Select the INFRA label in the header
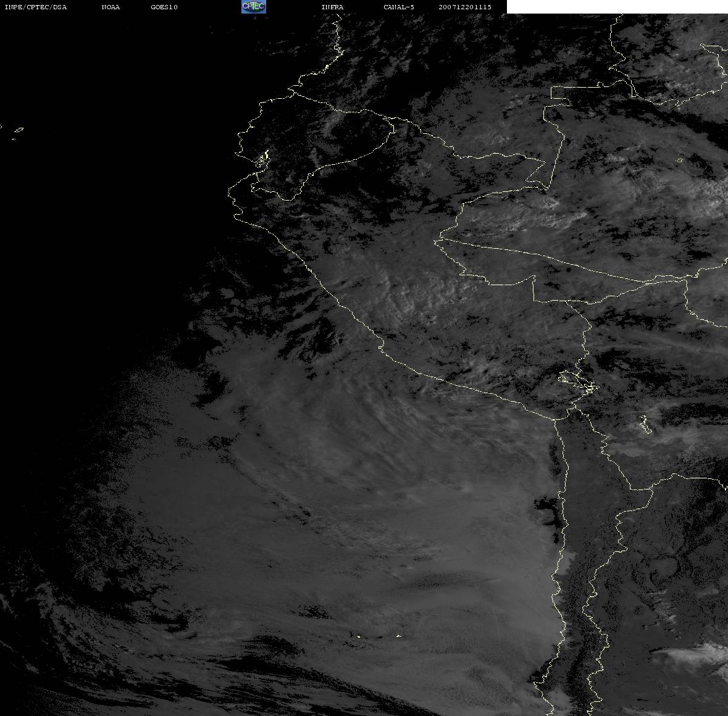Image resolution: width=728 pixels, height=716 pixels. [332, 7]
